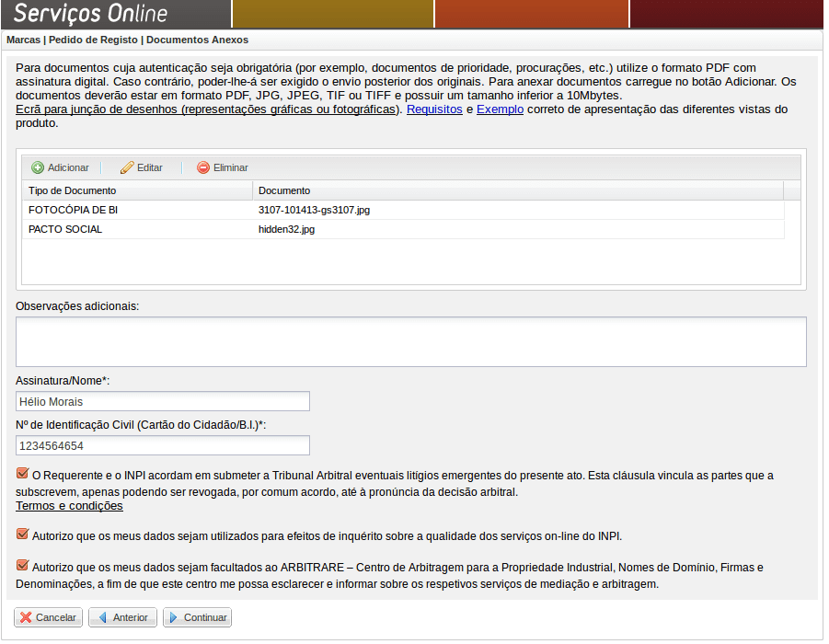Click the Exemplo link

(501, 109)
